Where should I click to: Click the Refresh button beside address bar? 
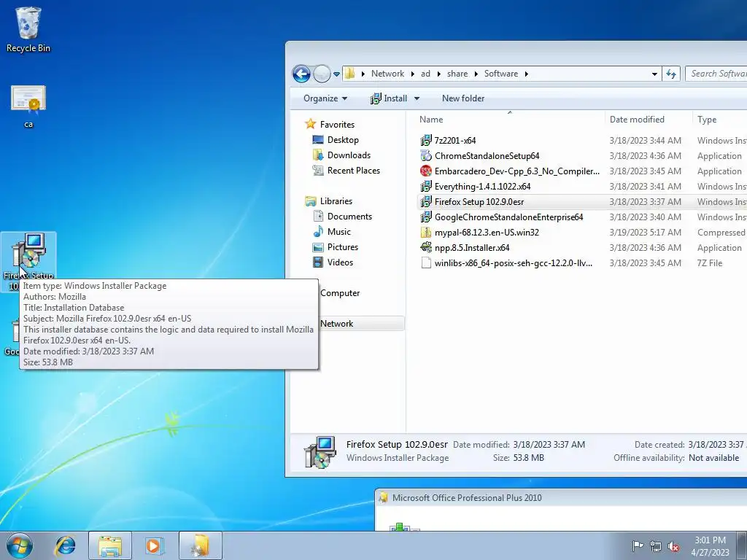point(671,74)
